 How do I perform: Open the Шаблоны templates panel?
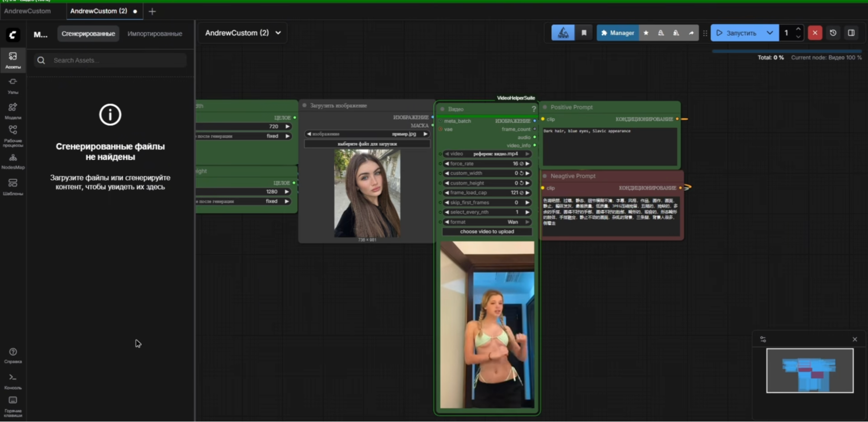pyautogui.click(x=13, y=187)
